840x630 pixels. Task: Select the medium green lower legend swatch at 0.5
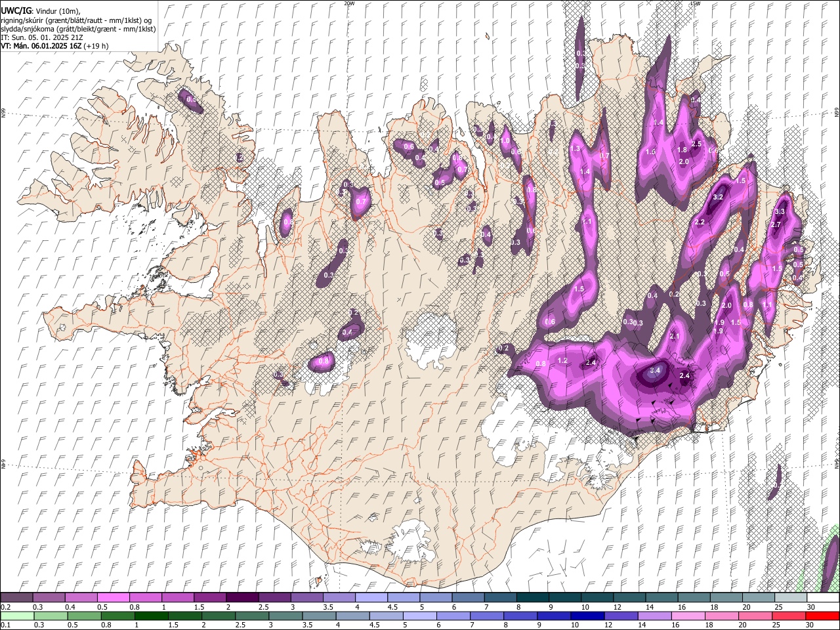pyautogui.click(x=84, y=616)
